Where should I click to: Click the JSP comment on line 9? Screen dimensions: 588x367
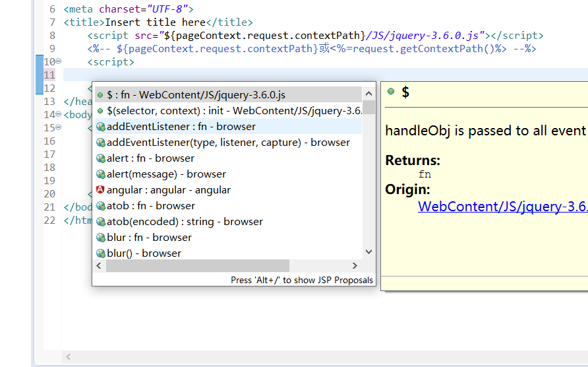pos(312,48)
